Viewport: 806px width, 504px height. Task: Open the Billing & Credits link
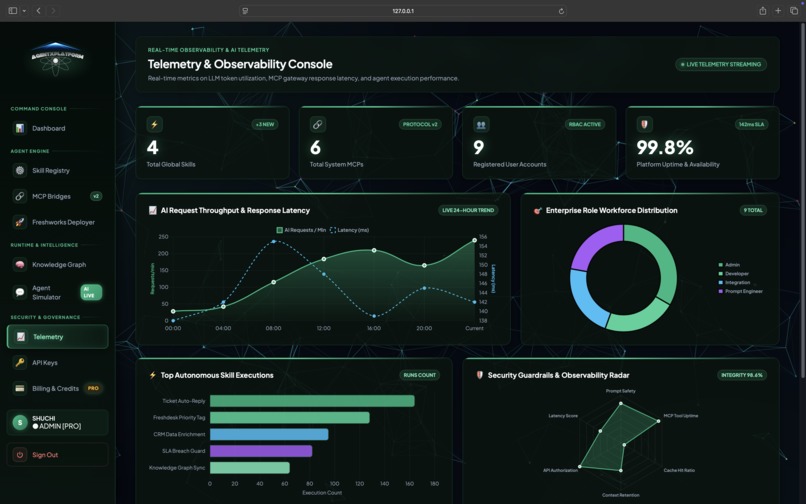tap(58, 388)
